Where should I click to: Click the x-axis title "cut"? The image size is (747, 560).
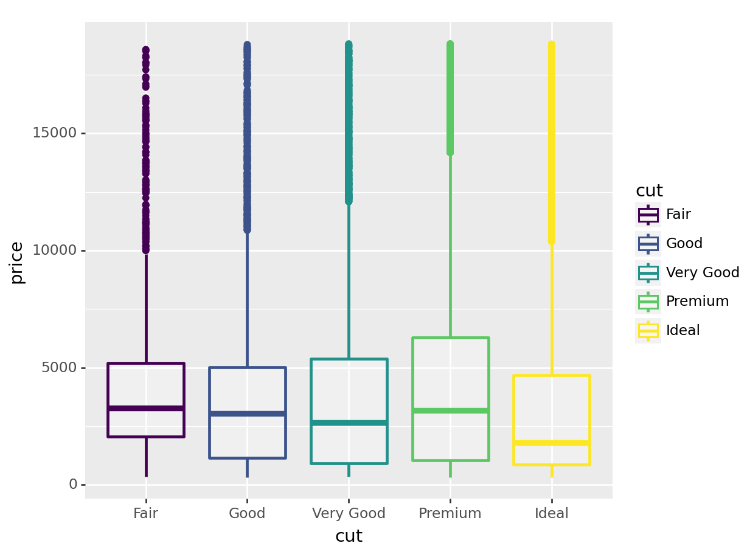click(349, 536)
